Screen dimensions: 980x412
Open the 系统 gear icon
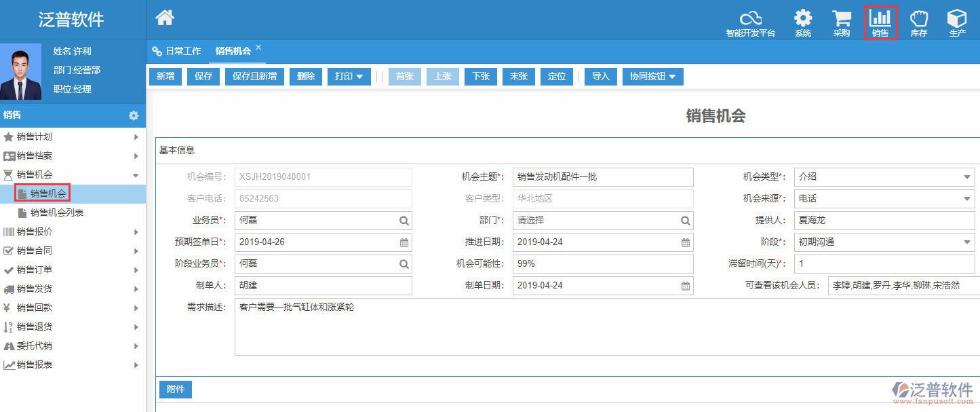pyautogui.click(x=803, y=19)
